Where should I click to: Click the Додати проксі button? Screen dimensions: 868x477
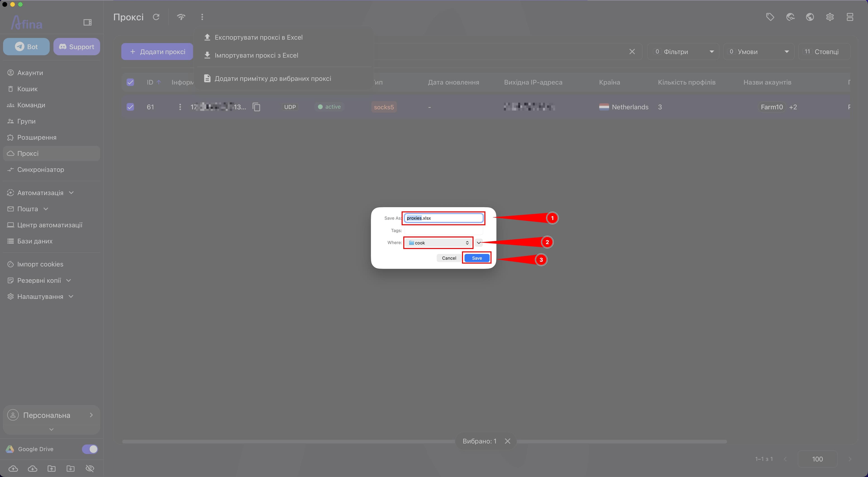(157, 51)
